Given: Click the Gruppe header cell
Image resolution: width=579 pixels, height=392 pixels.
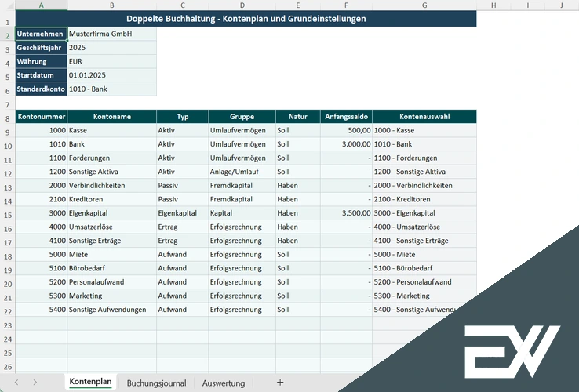Looking at the screenshot, I should pyautogui.click(x=242, y=117).
